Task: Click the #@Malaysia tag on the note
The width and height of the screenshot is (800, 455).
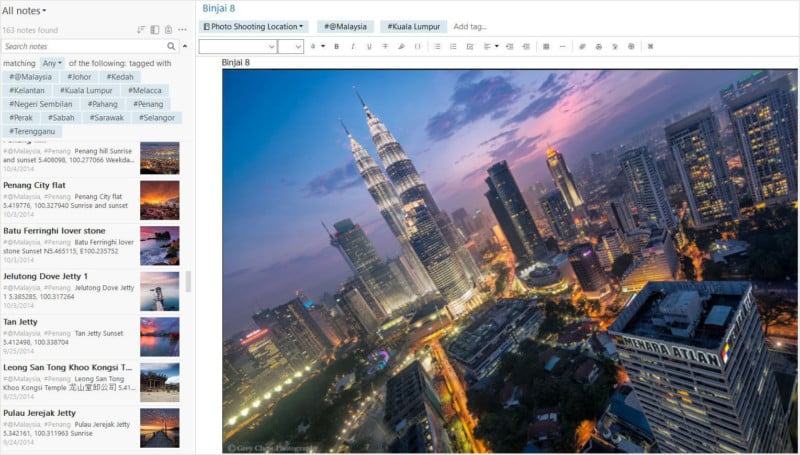Action: point(345,27)
